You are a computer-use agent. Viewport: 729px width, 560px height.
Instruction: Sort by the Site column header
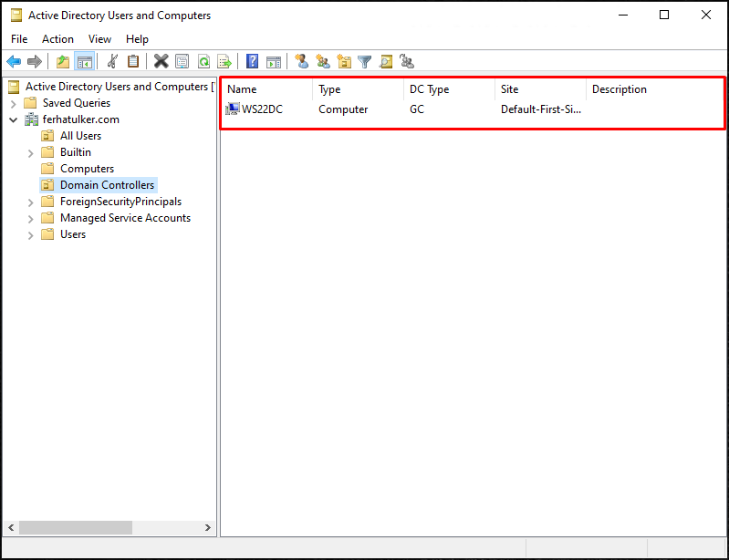tap(541, 89)
